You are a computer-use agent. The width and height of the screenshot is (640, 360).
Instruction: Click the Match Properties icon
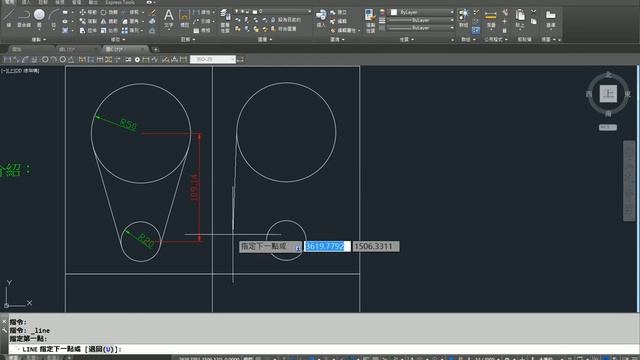[x=370, y=20]
